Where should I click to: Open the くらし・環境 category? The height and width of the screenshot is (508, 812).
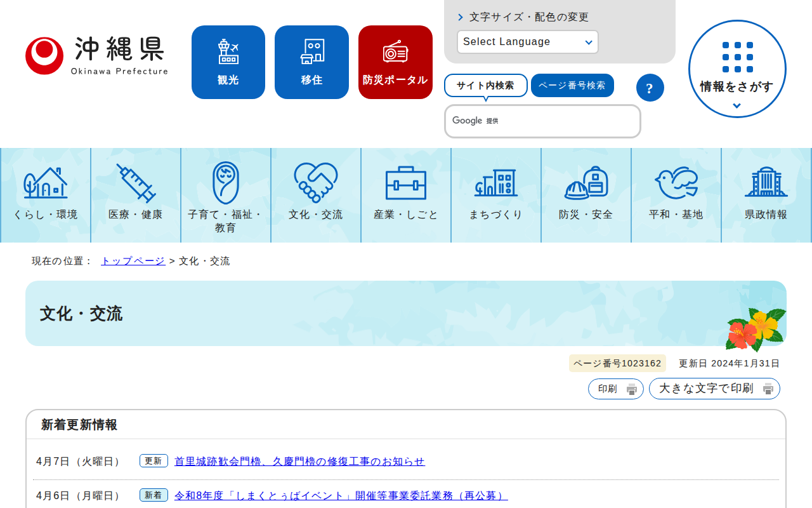(x=46, y=195)
